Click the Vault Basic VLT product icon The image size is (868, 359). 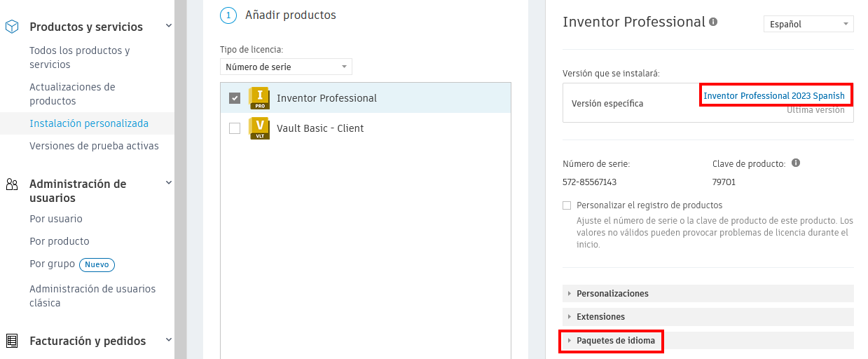point(259,128)
